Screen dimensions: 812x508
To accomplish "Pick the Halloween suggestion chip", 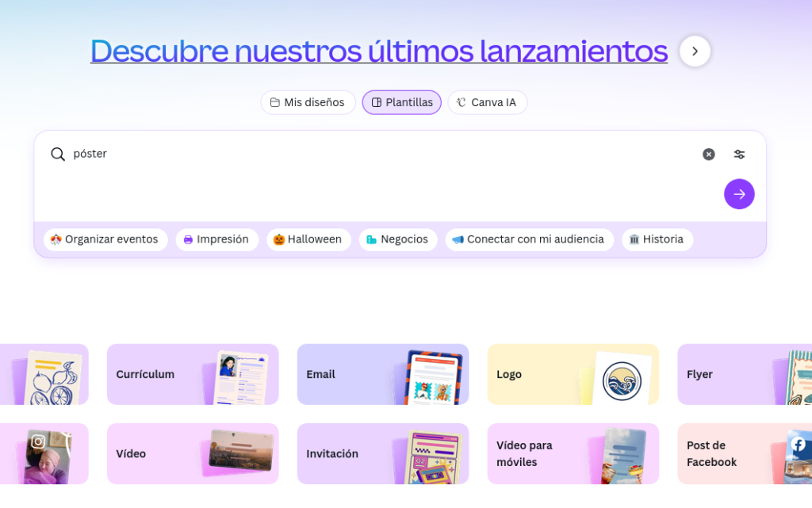I will point(308,239).
